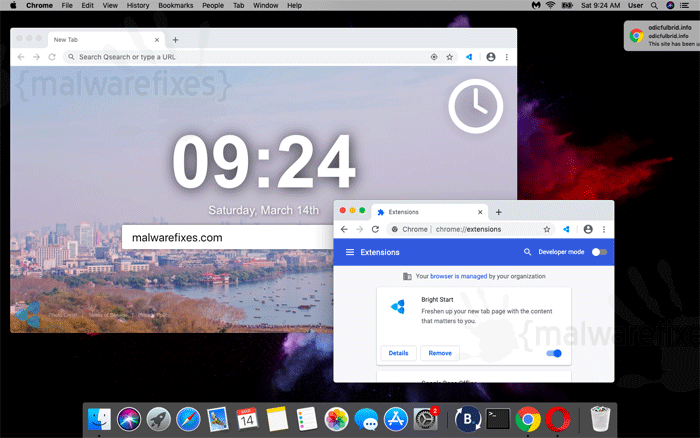The height and width of the screenshot is (438, 700).
Task: Click the search box containing malwarefixes.com
Action: [x=228, y=237]
